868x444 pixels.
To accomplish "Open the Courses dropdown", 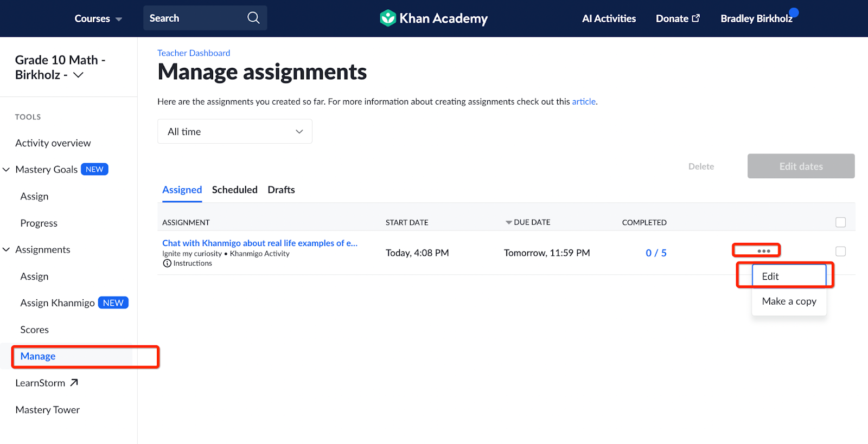I will [98, 18].
